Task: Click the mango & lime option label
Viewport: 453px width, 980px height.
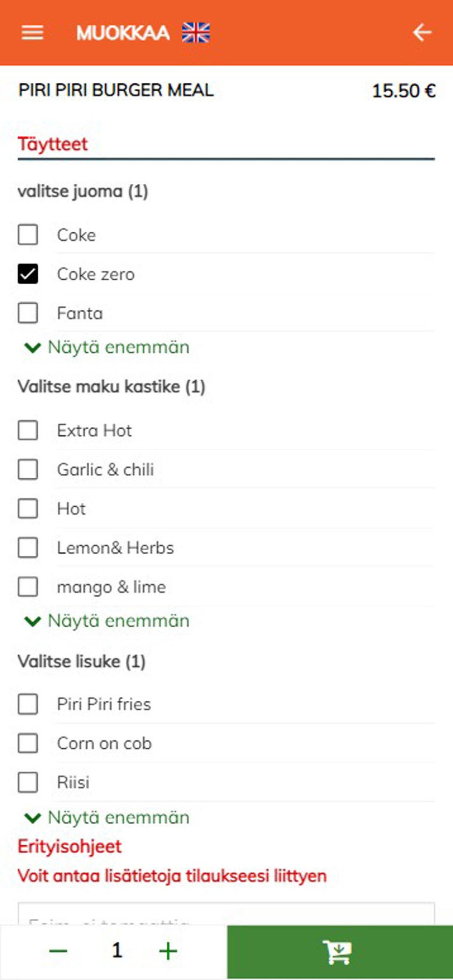Action: tap(111, 587)
